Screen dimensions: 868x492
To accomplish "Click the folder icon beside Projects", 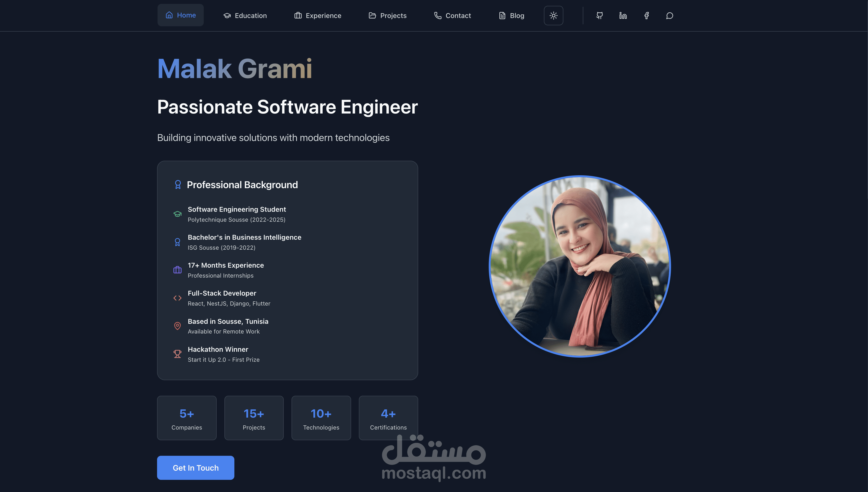I will [x=372, y=15].
